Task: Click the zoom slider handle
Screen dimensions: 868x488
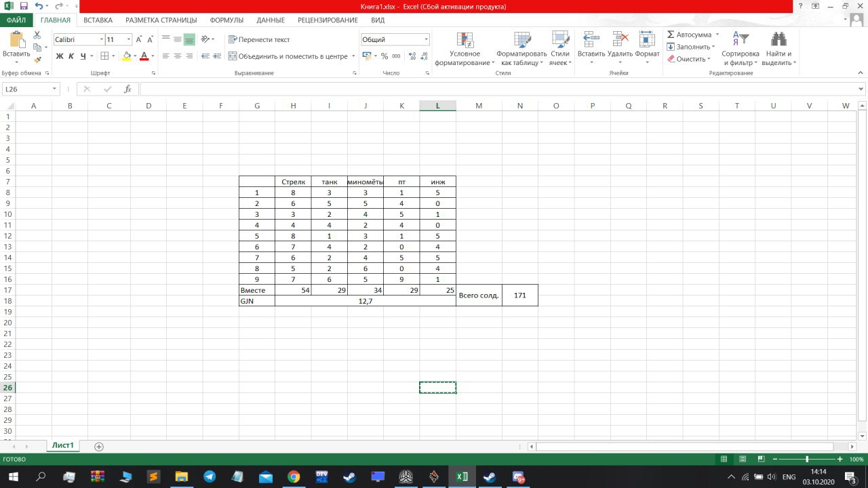Action: (x=807, y=459)
